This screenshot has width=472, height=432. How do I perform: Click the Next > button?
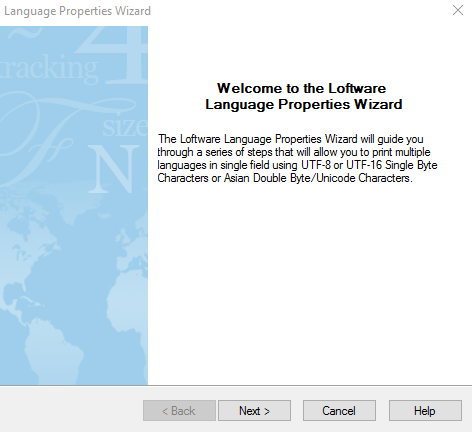(254, 411)
